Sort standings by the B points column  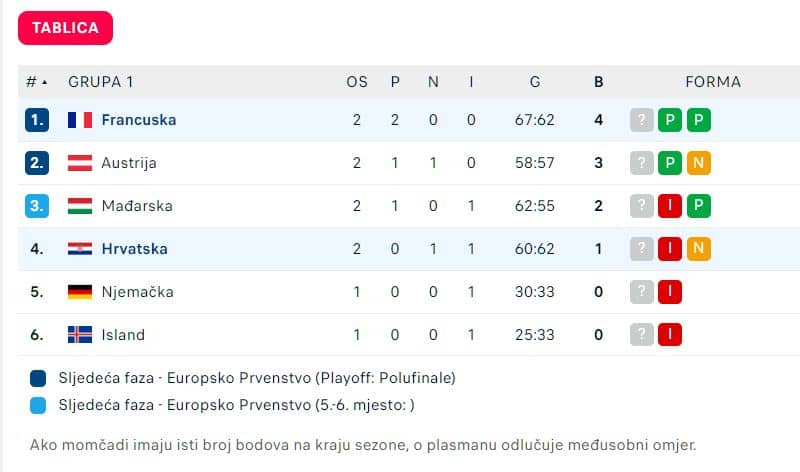(598, 82)
